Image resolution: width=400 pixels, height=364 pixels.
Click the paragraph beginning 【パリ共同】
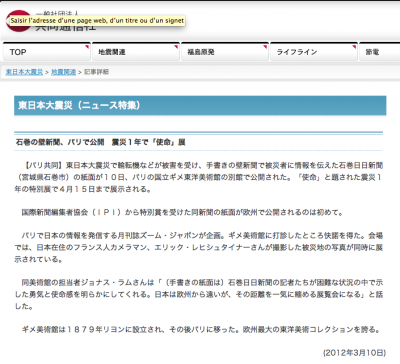coord(199,177)
